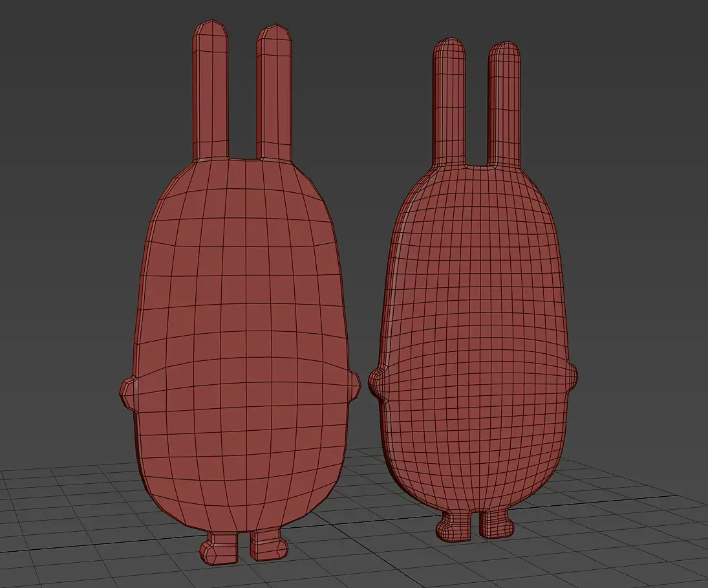Select the high-poly rabbit's left foot

[455, 525]
